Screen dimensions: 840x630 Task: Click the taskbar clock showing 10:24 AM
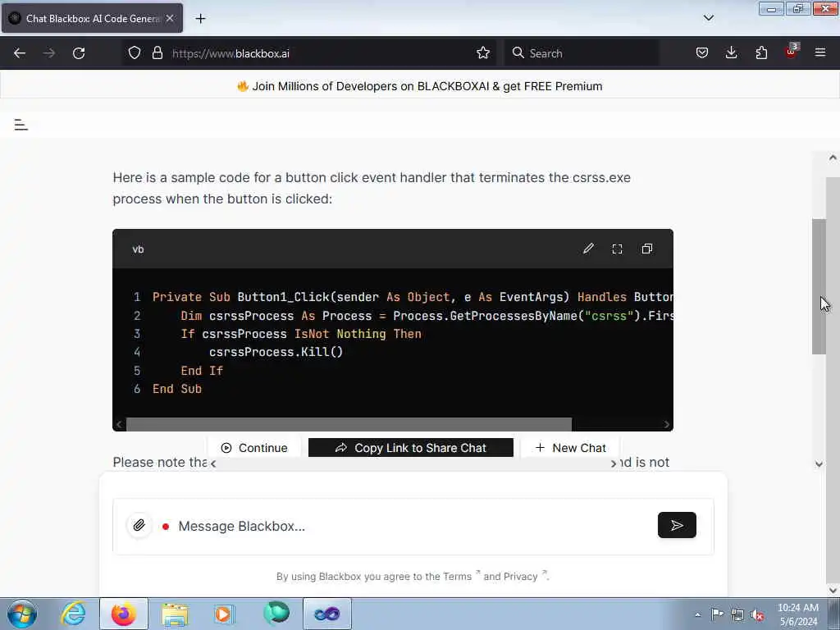tap(798, 614)
